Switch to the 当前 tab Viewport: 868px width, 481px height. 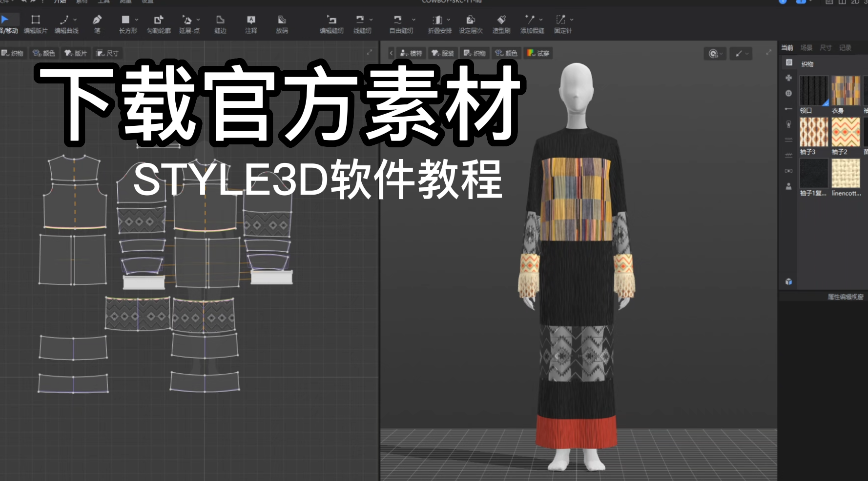tap(787, 48)
